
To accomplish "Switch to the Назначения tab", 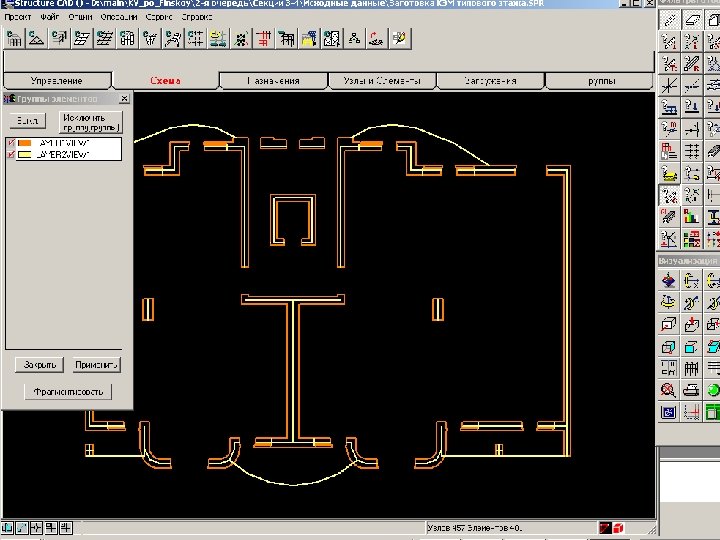I will (273, 81).
